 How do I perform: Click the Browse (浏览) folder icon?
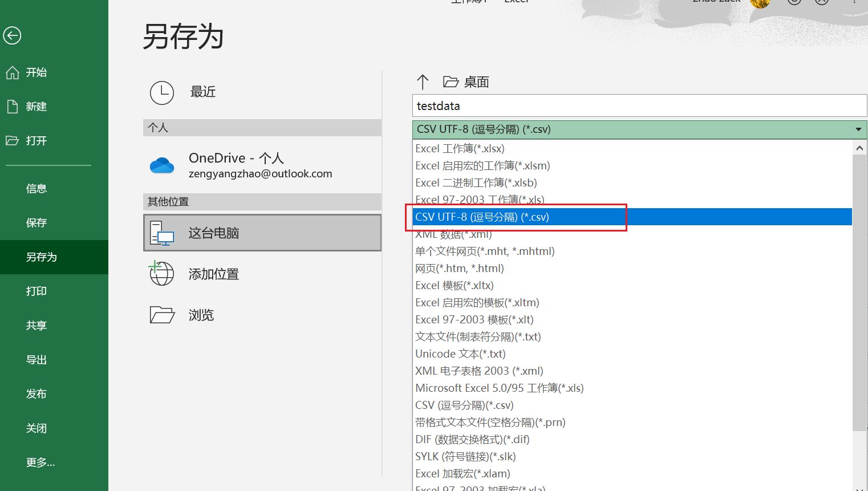[x=162, y=315]
